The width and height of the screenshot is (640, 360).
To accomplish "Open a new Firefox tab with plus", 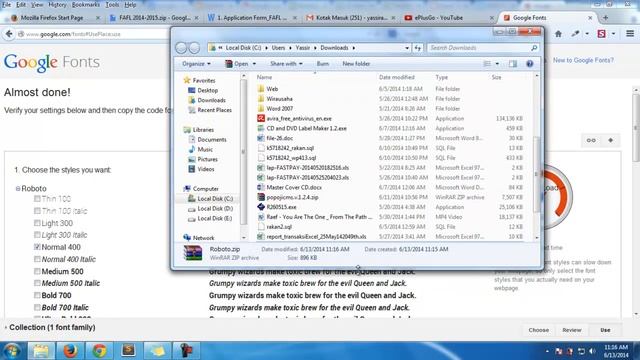I will [605, 18].
